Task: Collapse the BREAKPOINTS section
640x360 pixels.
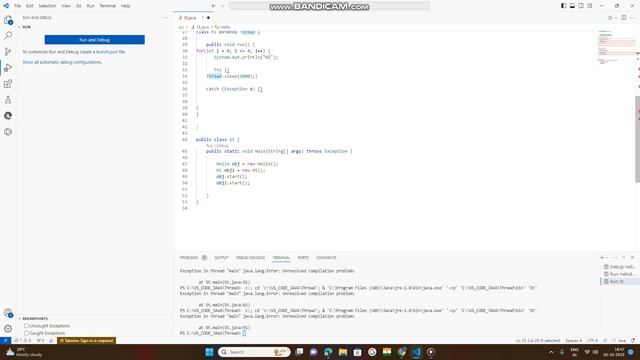Action: click(35, 318)
